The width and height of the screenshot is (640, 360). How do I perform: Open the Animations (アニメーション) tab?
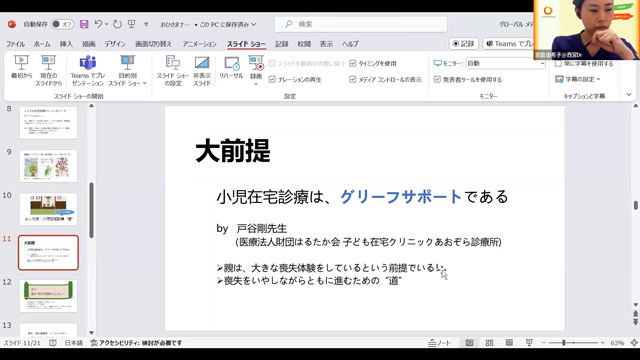click(199, 44)
